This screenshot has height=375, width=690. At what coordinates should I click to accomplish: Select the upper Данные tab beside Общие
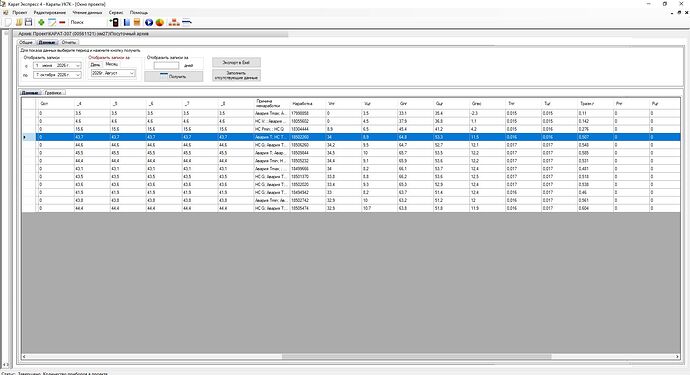pos(47,42)
